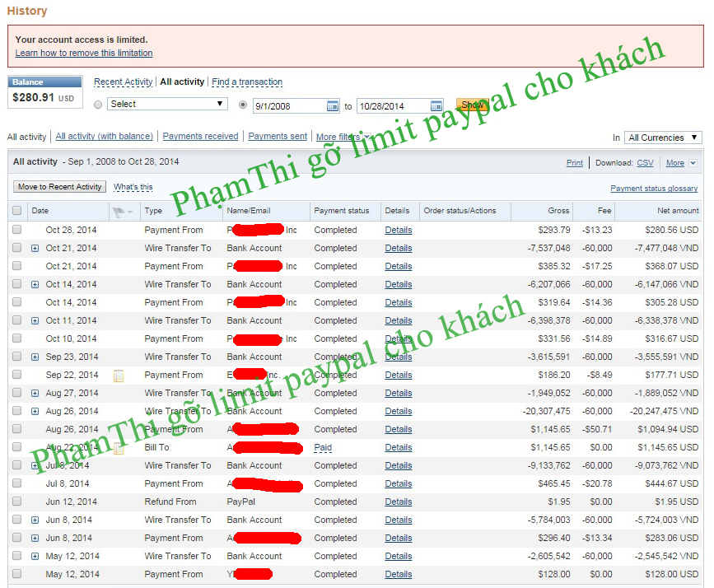Expand the May 12, 2014 wire transfer row
714x588 pixels.
pyautogui.click(x=35, y=556)
